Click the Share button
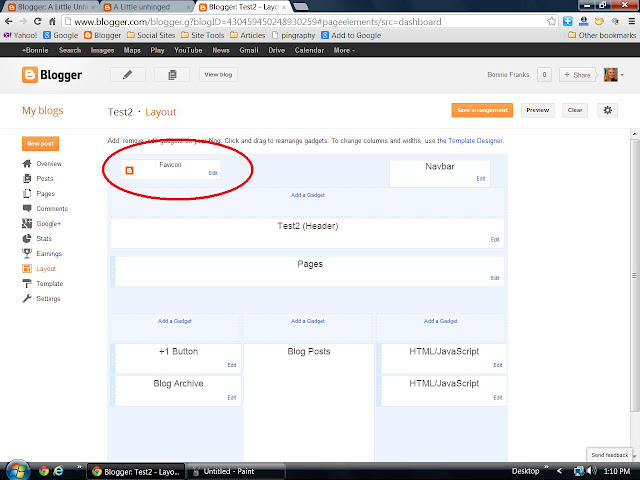 [x=577, y=75]
